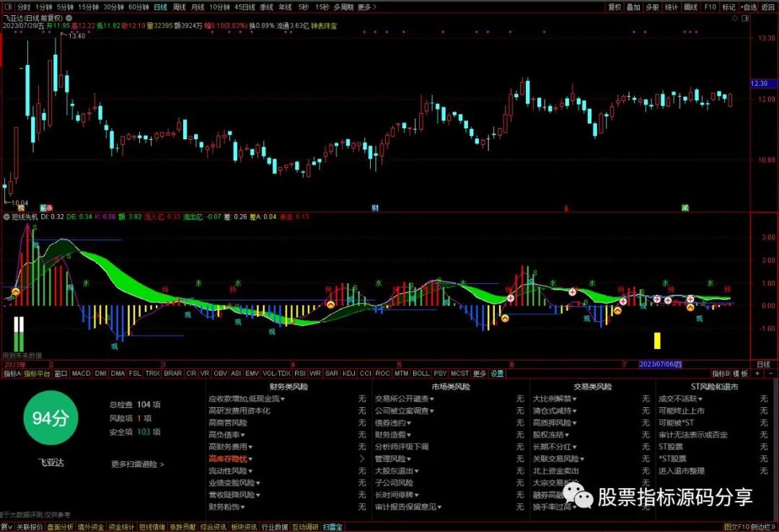Click the round icon before 短线先机 indicator name
The height and width of the screenshot is (532, 779).
(6, 216)
